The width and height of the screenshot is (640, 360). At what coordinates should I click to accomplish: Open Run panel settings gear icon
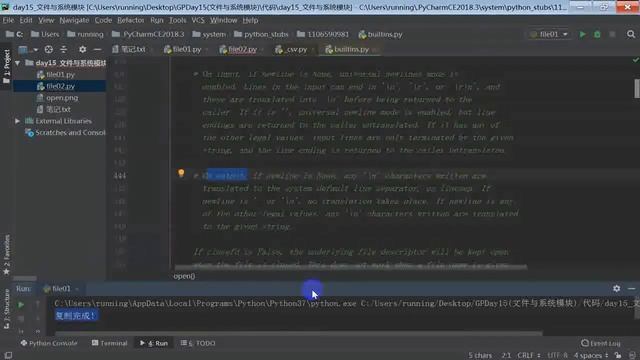616,289
